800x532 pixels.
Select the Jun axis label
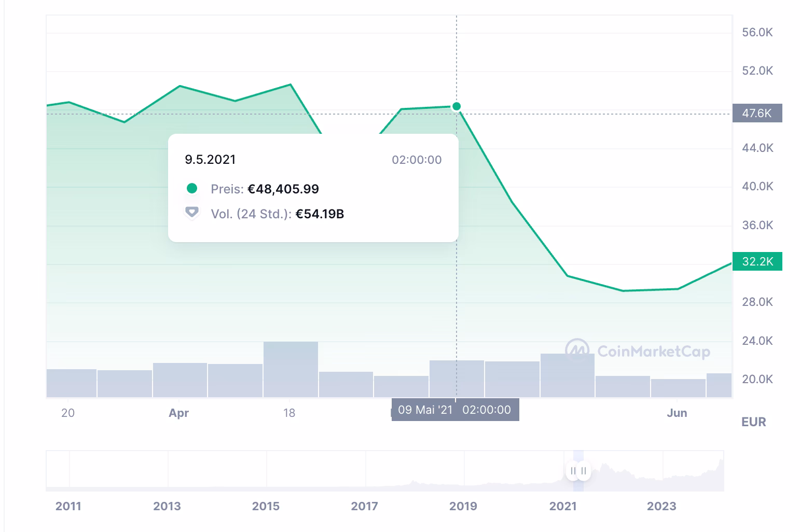[x=677, y=413]
